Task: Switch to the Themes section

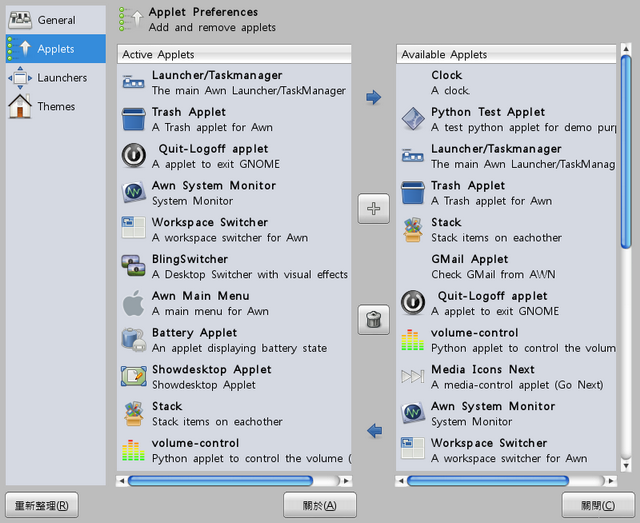Action: 56,106
